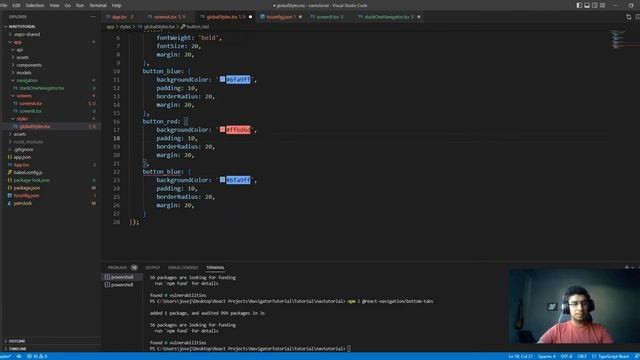Click the line and column status item
The width and height of the screenshot is (640, 360).
click(x=520, y=356)
